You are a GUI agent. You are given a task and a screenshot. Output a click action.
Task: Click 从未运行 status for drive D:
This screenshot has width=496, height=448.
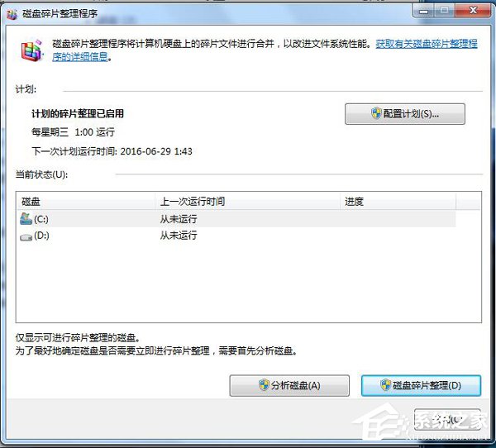[179, 236]
